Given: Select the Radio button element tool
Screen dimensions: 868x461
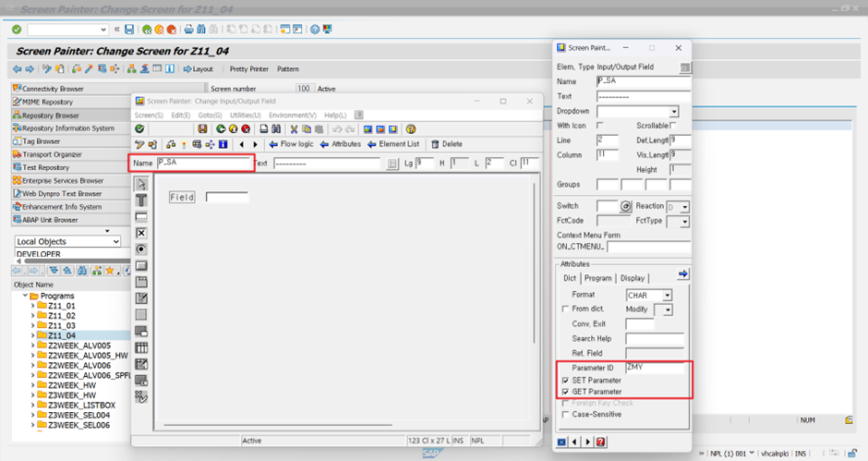Looking at the screenshot, I should pos(141,249).
